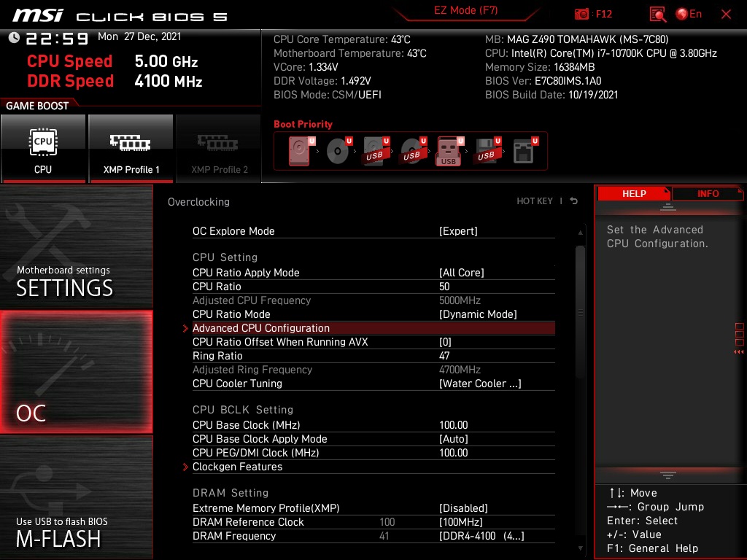Take a screenshot with the F12 camera icon
This screenshot has width=747, height=560.
click(581, 14)
